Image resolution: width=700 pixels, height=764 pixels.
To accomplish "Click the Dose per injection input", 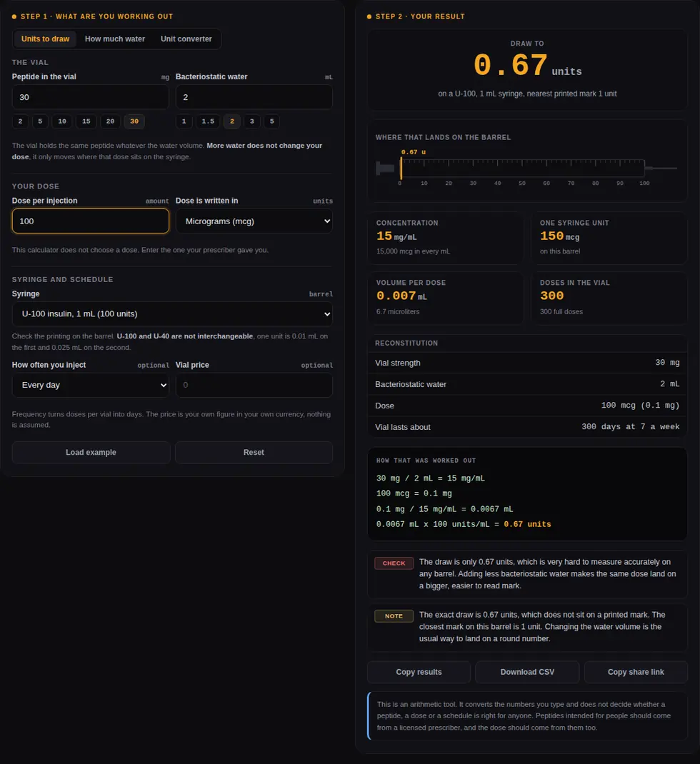I will coord(90,221).
